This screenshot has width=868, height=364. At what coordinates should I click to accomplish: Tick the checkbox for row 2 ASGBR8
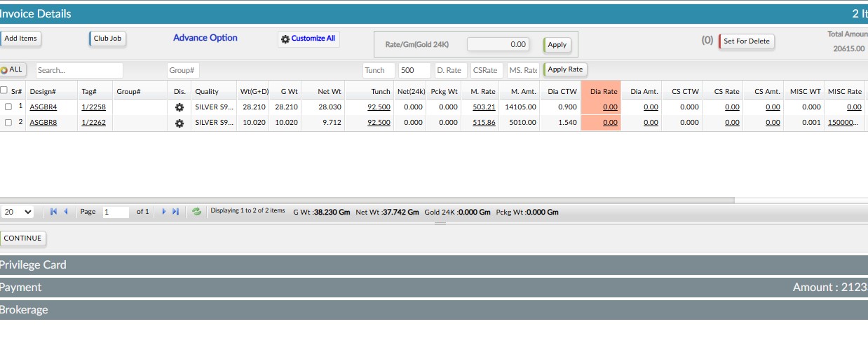click(8, 123)
